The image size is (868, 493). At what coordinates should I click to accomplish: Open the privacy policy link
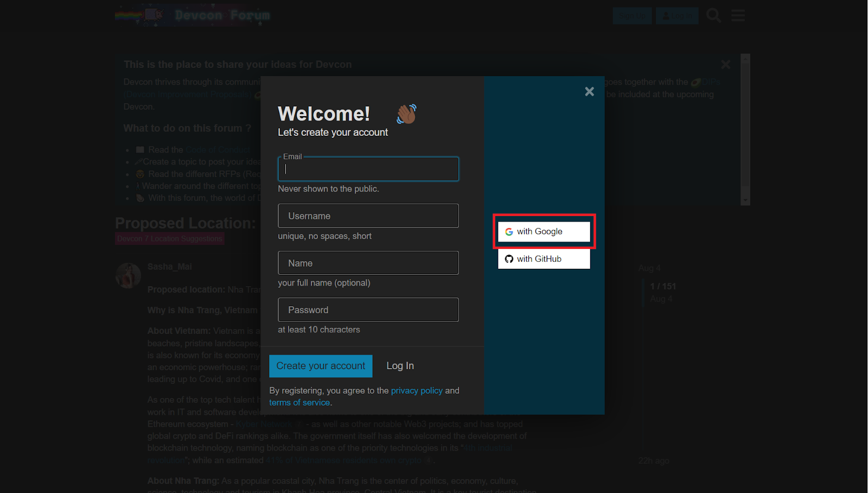[x=417, y=391]
